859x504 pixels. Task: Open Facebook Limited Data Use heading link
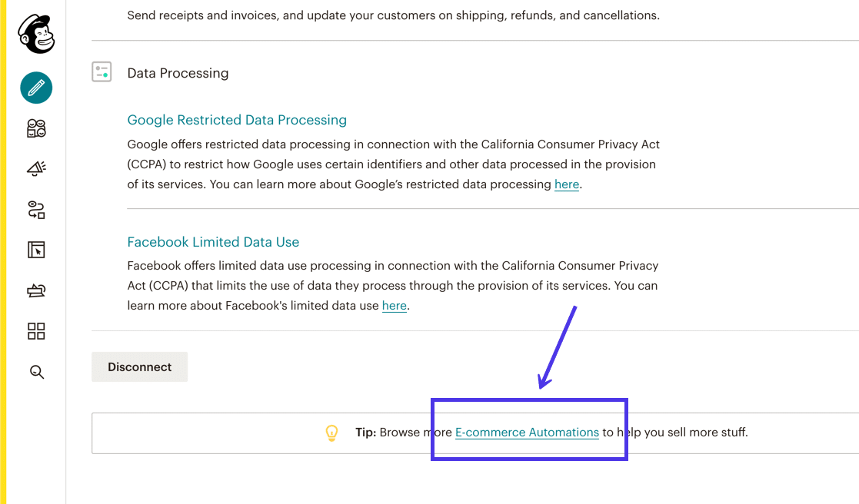(213, 242)
